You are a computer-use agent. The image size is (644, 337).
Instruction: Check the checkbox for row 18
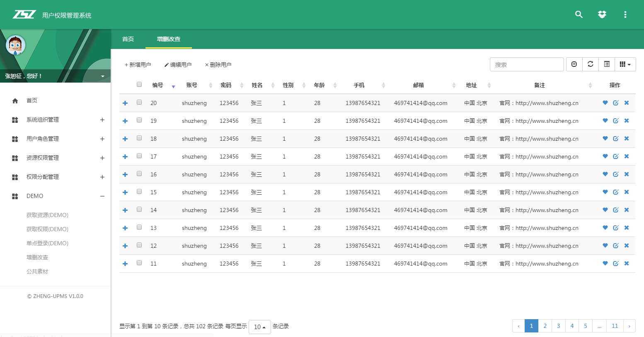point(139,138)
